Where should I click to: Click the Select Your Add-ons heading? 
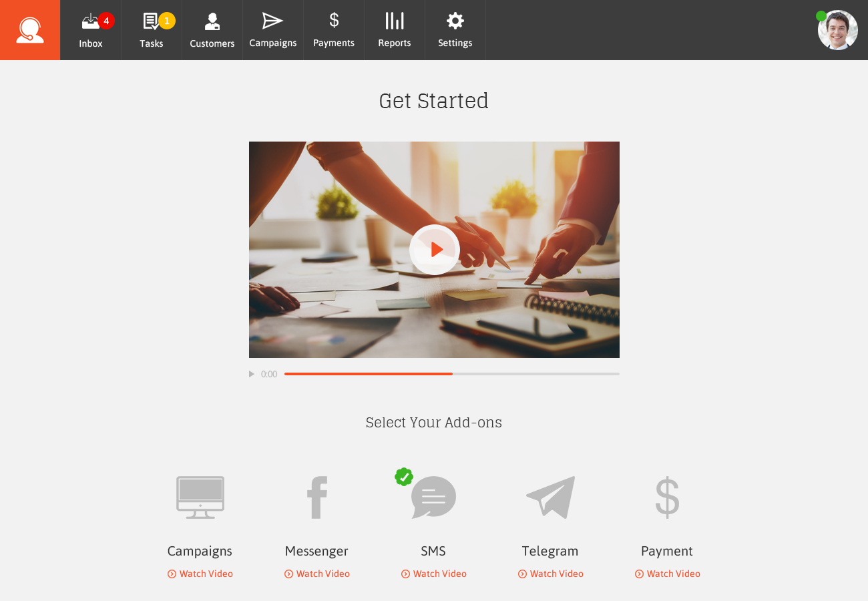click(434, 423)
